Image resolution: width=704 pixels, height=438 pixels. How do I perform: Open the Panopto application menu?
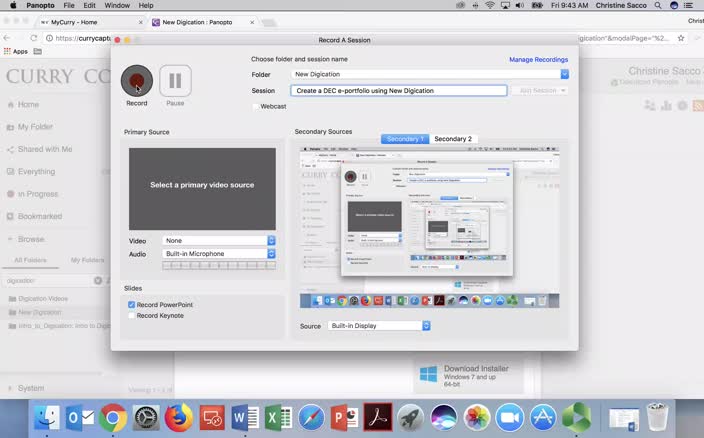click(40, 5)
